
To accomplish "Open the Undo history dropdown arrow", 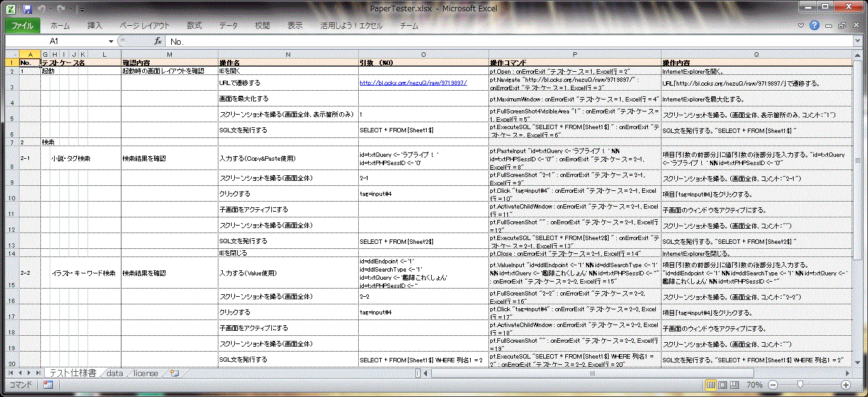I will coord(52,10).
